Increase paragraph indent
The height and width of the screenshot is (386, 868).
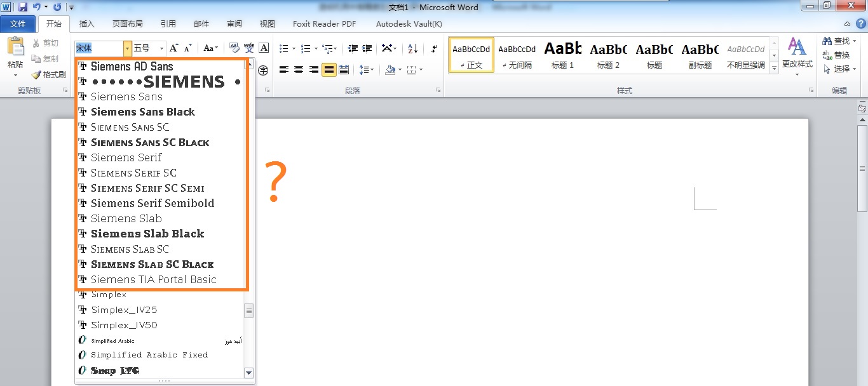[x=368, y=48]
